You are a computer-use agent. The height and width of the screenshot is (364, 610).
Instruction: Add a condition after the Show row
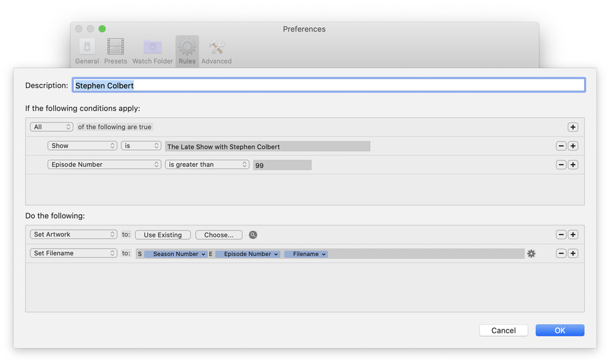click(573, 146)
